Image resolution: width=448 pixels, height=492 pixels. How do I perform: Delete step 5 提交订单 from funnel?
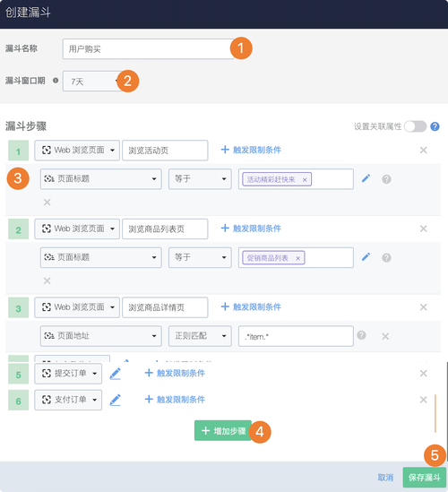tap(423, 373)
